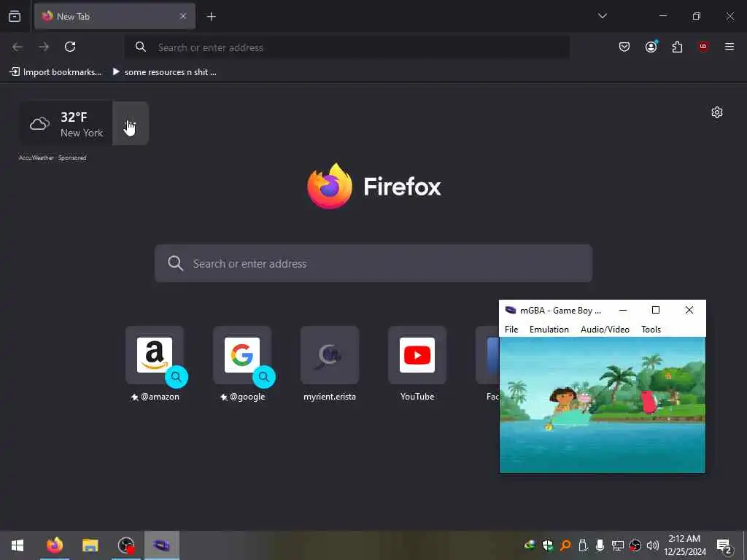
Task: Open the Firefox hamburger application menu
Action: (x=729, y=47)
